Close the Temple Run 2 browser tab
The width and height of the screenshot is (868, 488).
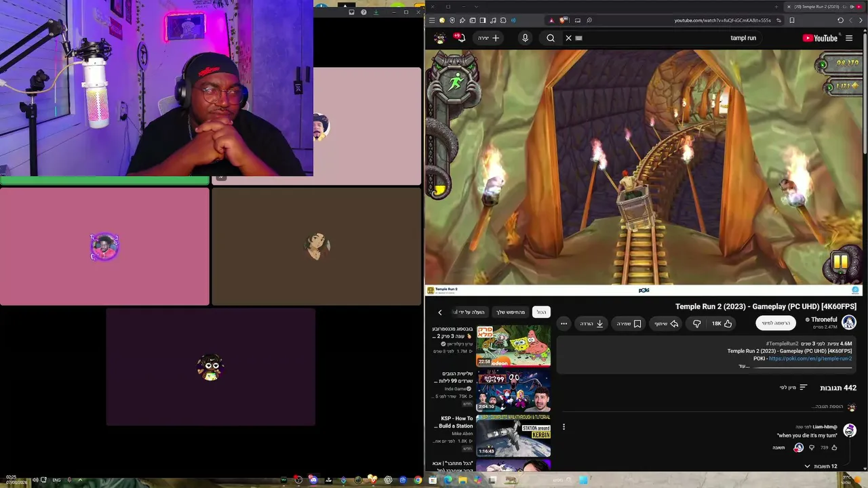tap(788, 7)
